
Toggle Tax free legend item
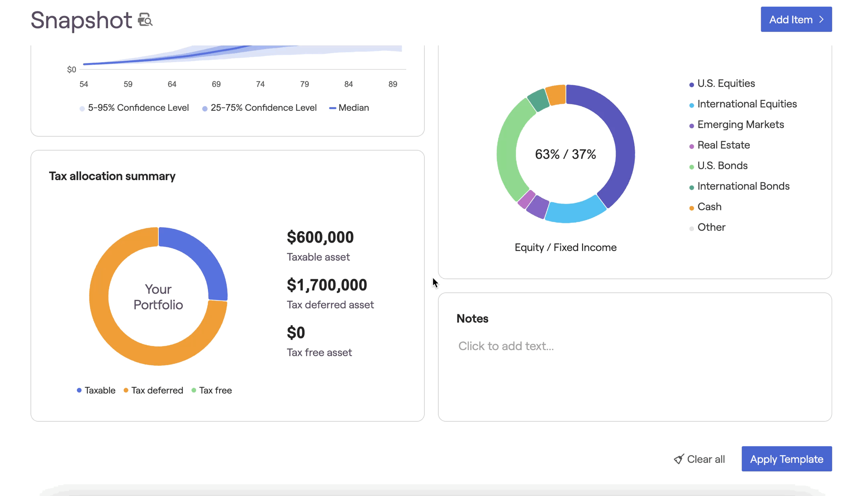pos(215,390)
